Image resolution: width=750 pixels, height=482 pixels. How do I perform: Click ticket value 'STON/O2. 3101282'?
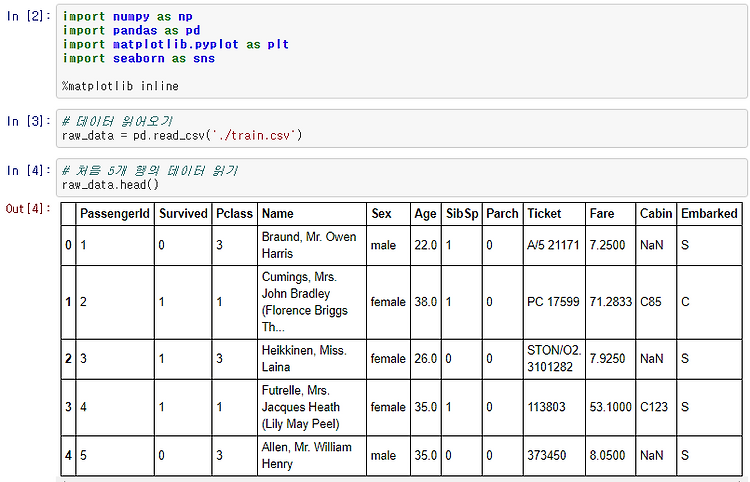554,359
